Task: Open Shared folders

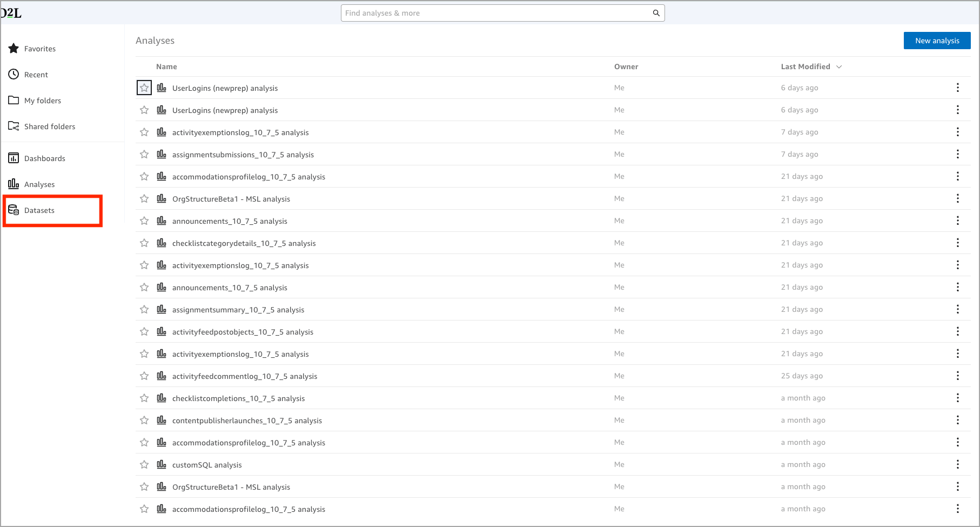Action: [x=50, y=126]
